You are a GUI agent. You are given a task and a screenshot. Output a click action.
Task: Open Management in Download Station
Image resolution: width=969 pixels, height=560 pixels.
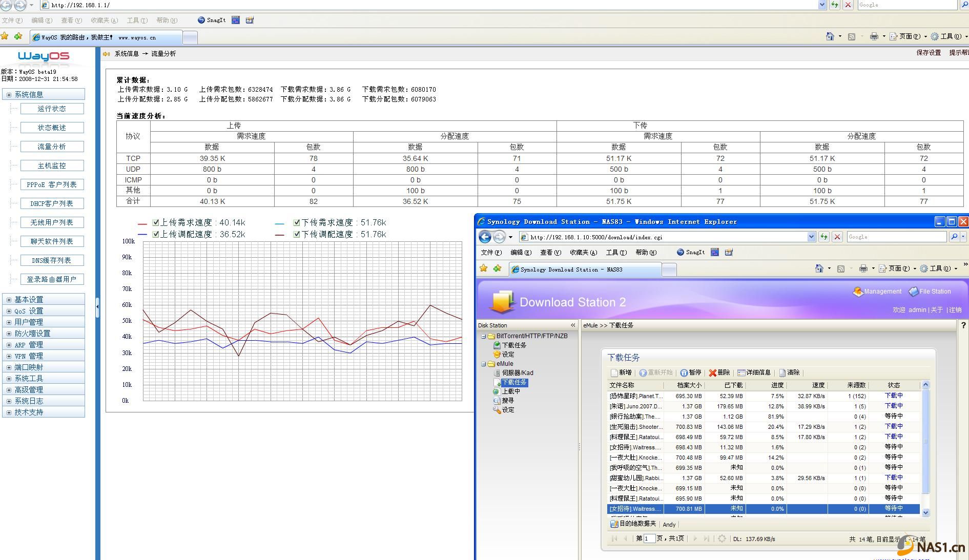point(877,291)
